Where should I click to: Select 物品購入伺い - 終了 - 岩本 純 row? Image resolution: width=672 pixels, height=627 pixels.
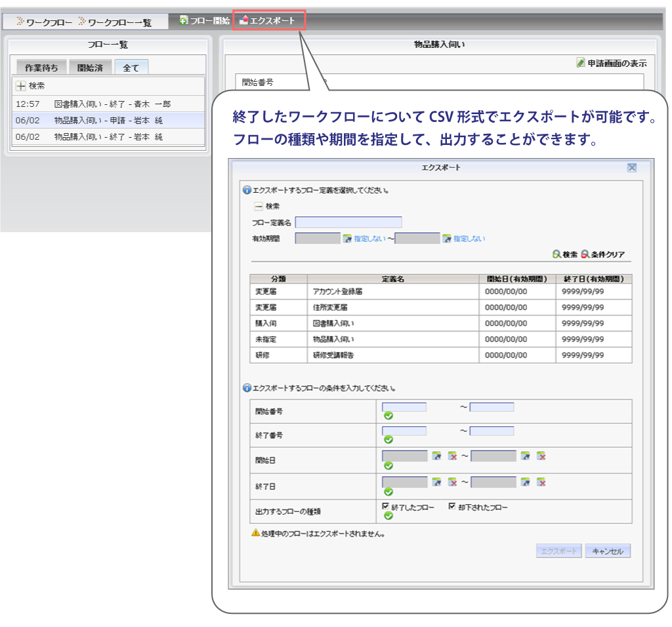point(108,136)
